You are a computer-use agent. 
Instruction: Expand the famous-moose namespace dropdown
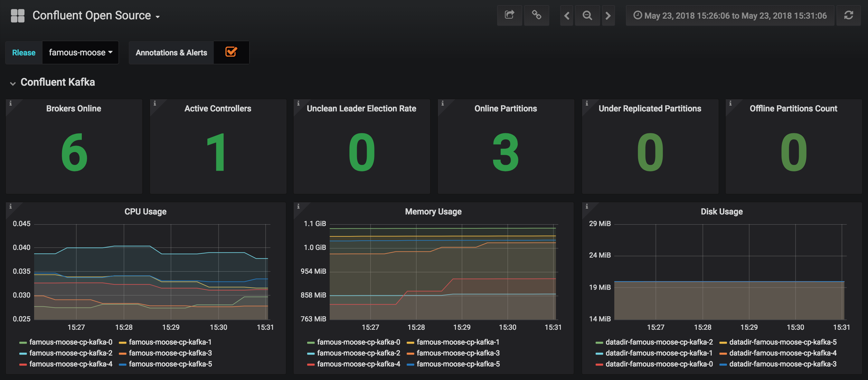(80, 52)
